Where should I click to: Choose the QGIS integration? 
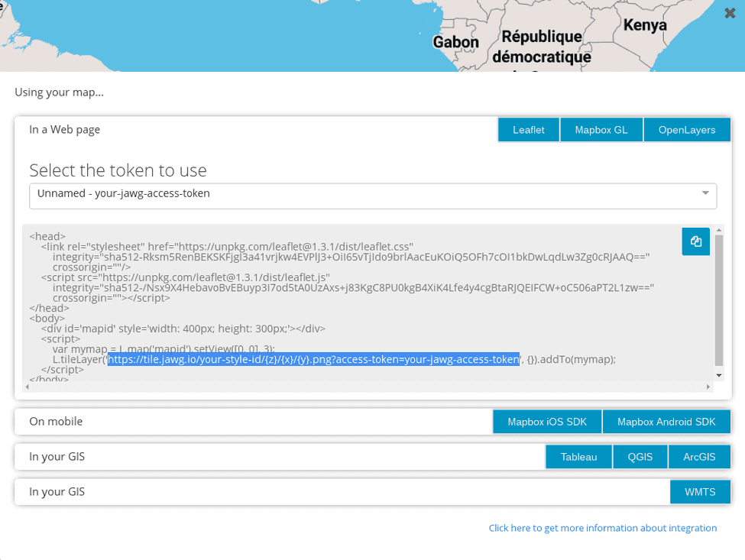(x=640, y=456)
